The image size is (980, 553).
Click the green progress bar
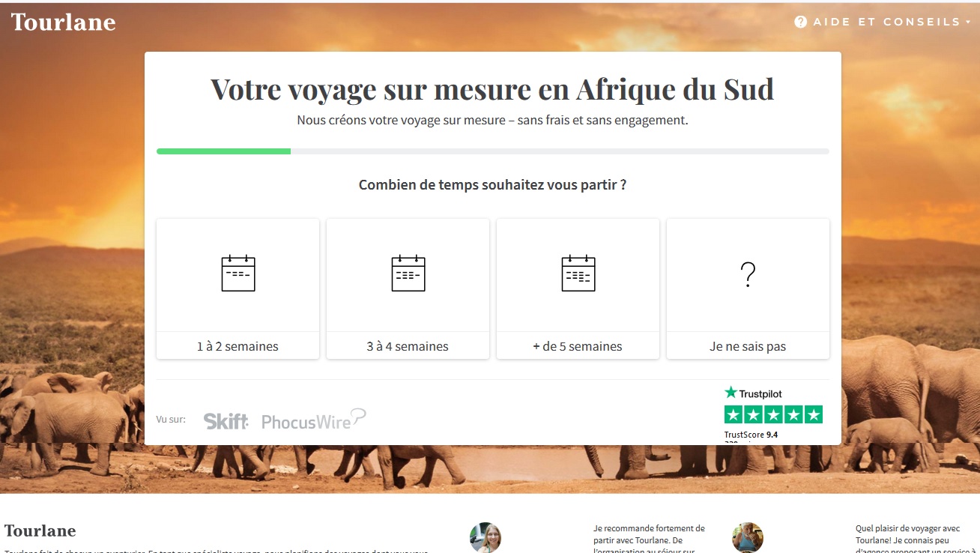(x=223, y=151)
